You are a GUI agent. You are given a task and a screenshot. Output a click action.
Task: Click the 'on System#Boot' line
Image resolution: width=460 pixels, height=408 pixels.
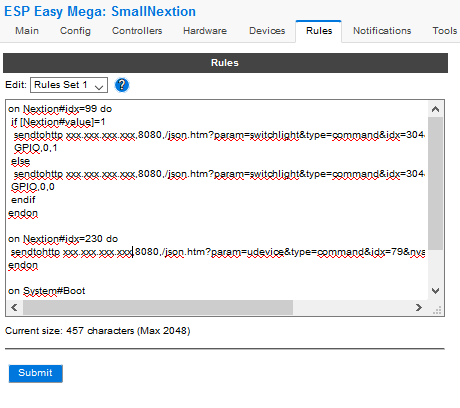(47, 291)
